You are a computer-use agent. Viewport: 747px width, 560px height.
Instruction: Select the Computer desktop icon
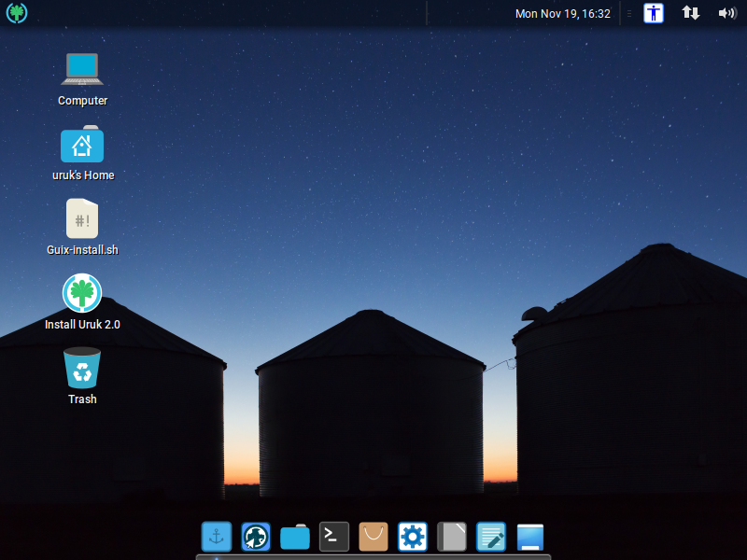(82, 69)
